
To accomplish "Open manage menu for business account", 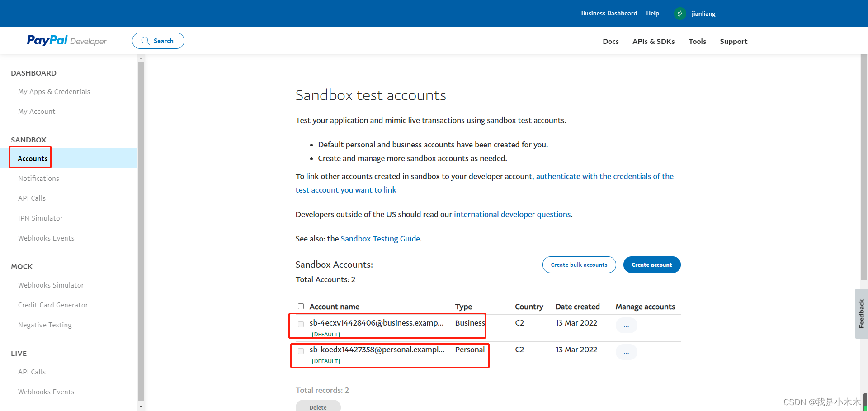I will (x=626, y=325).
